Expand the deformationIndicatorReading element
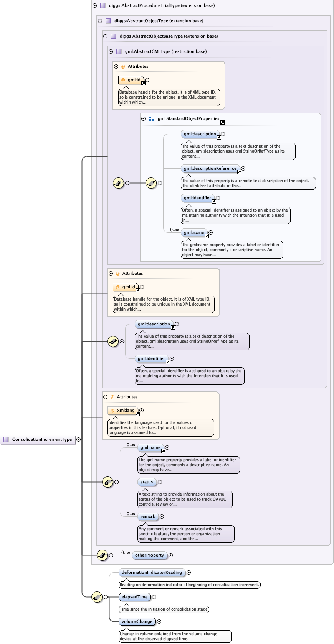 tap(188, 573)
